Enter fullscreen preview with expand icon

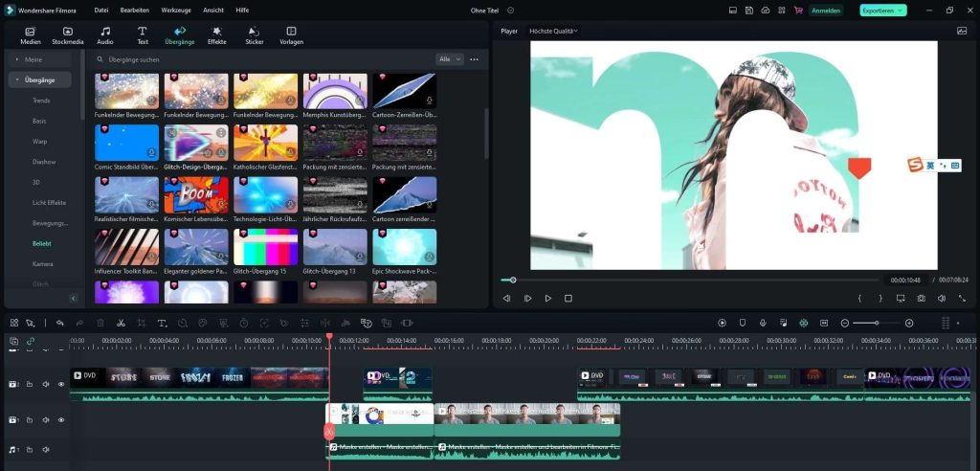[962, 299]
